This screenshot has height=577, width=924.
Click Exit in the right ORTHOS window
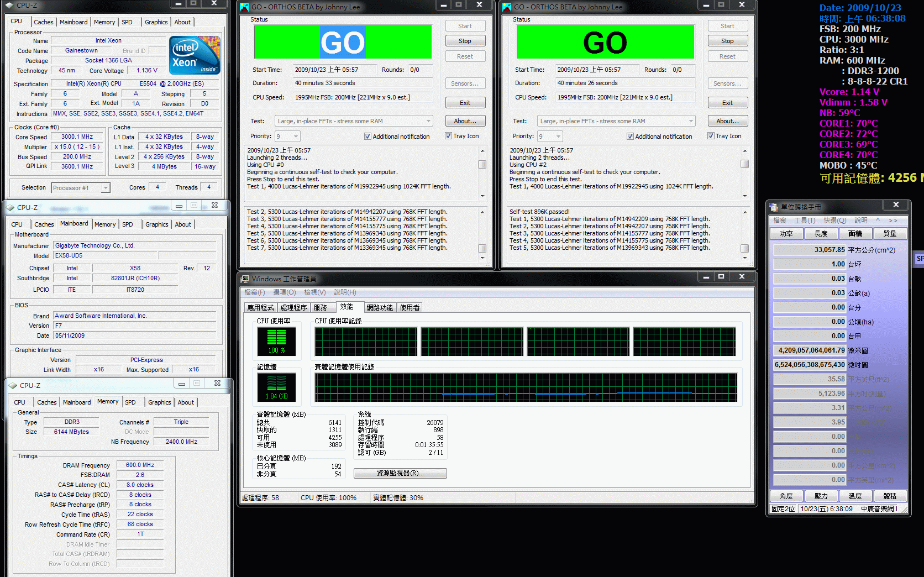[x=727, y=103]
